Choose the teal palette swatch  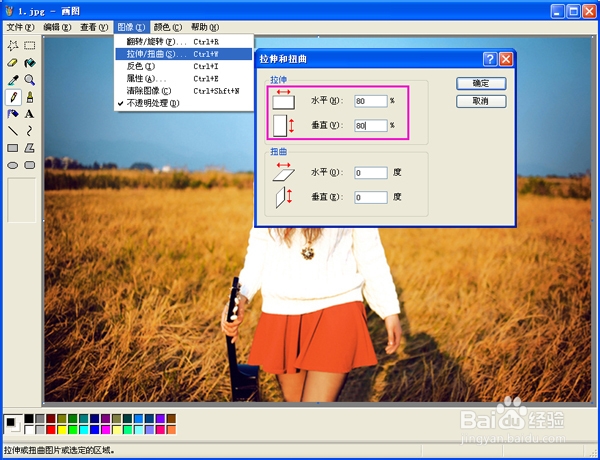tap(84, 419)
